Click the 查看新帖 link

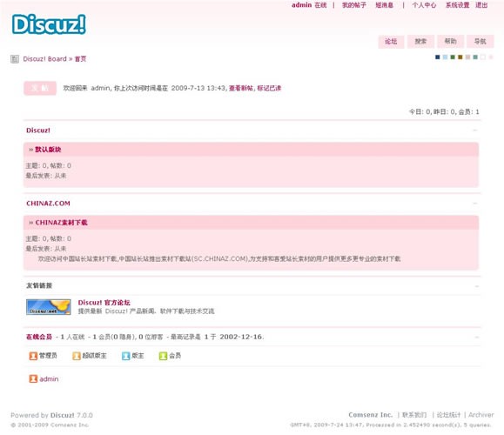click(x=241, y=89)
